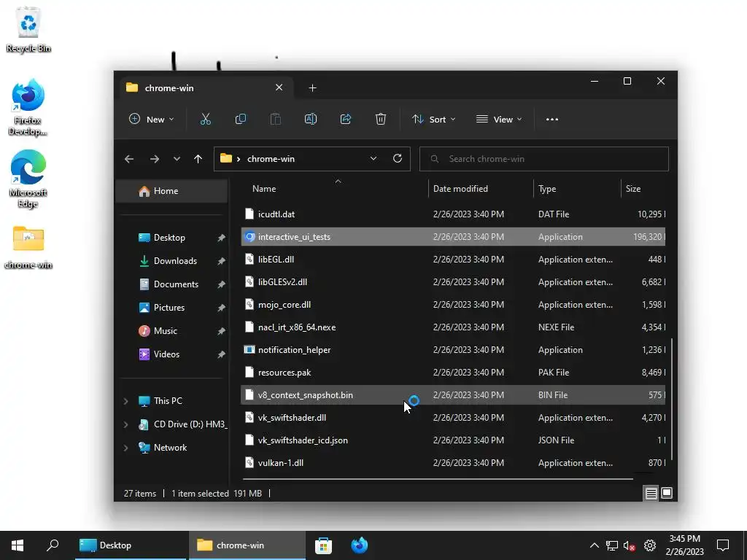Click chrome-win taskbar window button
This screenshot has height=560, width=747.
coord(247,545)
